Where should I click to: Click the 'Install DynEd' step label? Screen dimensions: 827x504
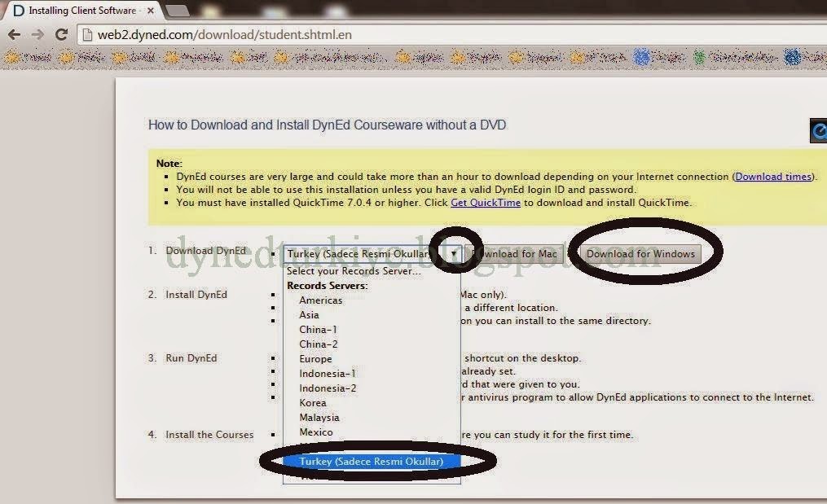pyautogui.click(x=196, y=295)
